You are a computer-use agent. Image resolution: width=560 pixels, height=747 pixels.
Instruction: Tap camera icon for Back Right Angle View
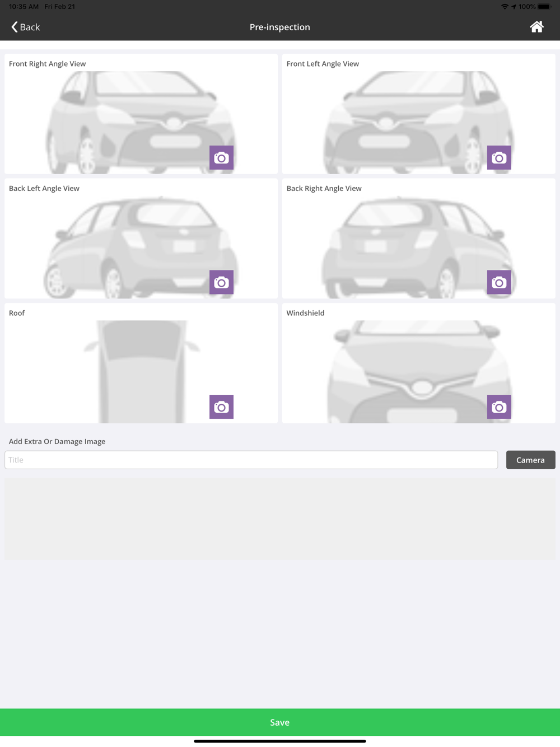tap(499, 282)
